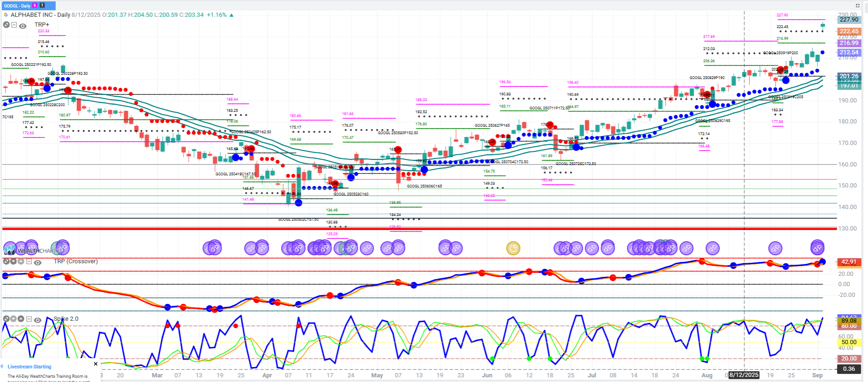
Task: Remove the TRP (Crossover) indicator
Action: [x=6, y=261]
